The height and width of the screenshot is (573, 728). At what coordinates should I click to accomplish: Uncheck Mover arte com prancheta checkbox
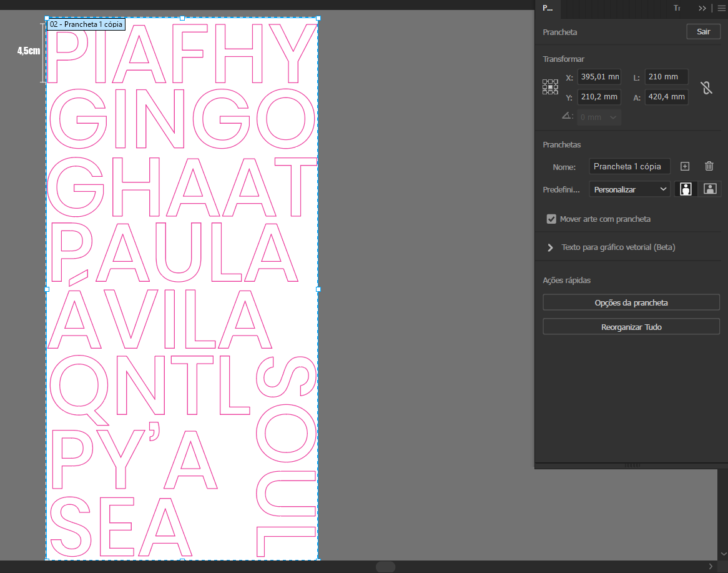pyautogui.click(x=551, y=219)
